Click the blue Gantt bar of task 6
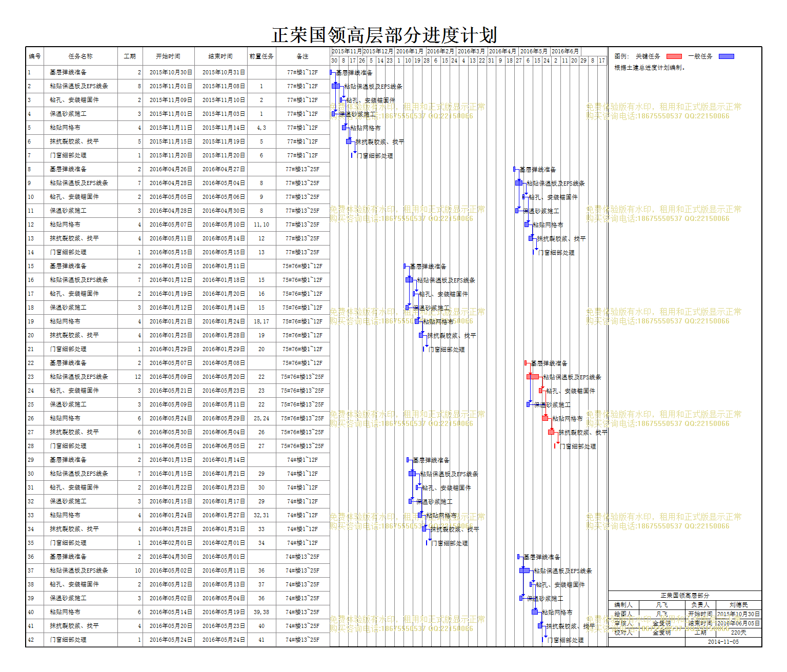Image resolution: width=787 pixels, height=672 pixels. point(349,141)
